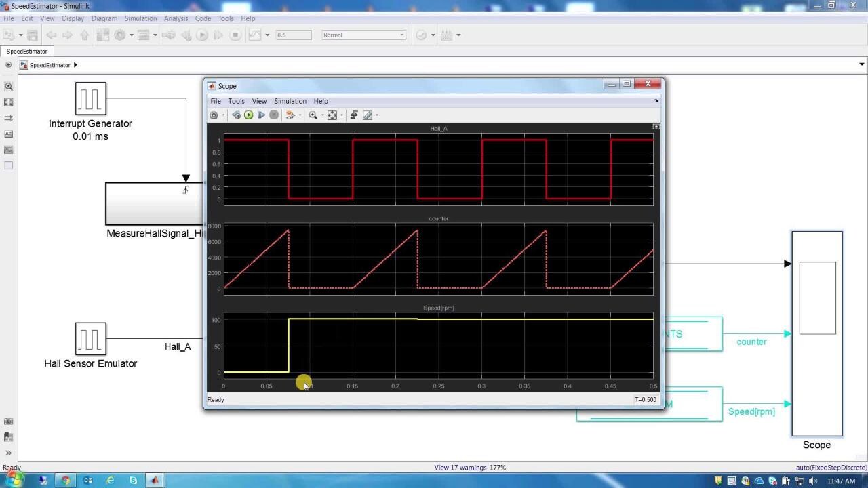Screen dimensions: 868x488
Task: Click Step Forward in the Scope toolbar
Action: click(261, 115)
